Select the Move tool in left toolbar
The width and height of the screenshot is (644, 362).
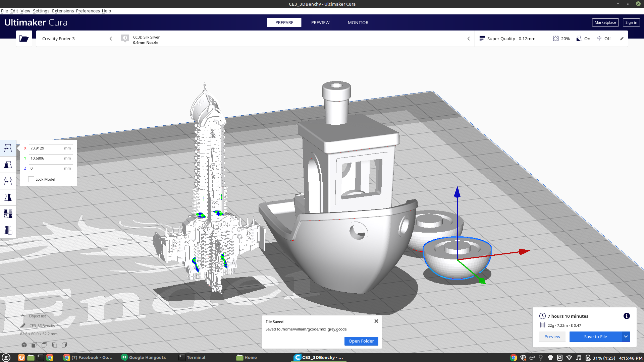coord(8,148)
